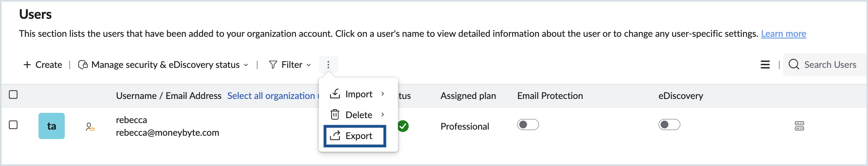Tick the select-all checkbox in the header
This screenshot has height=166, width=868.
click(x=14, y=94)
